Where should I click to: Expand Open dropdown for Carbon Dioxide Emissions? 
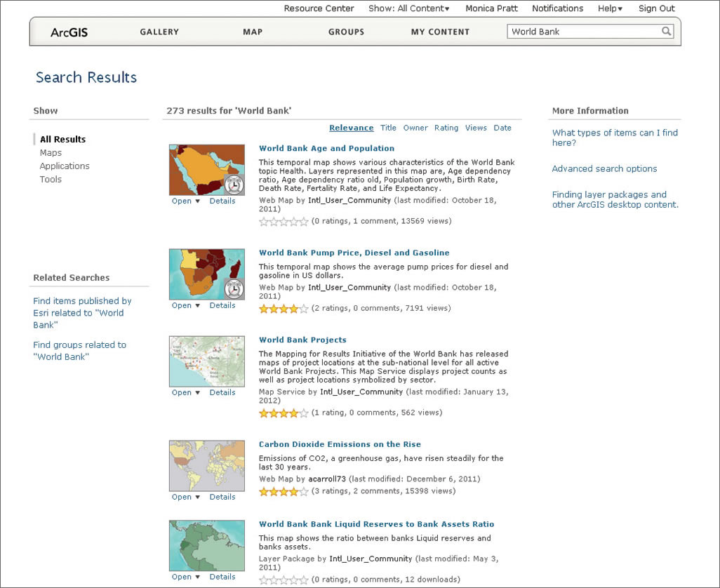[x=186, y=497]
